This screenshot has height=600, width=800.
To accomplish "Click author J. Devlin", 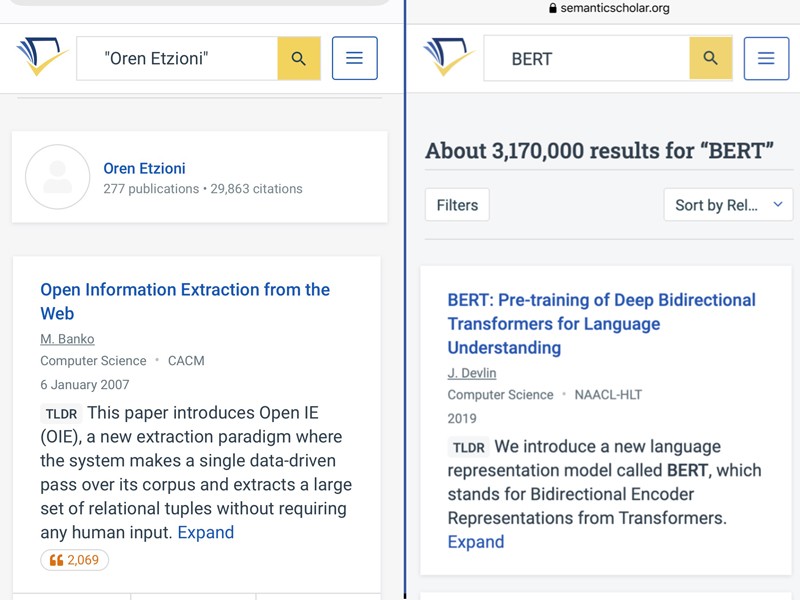I will pyautogui.click(x=472, y=373).
